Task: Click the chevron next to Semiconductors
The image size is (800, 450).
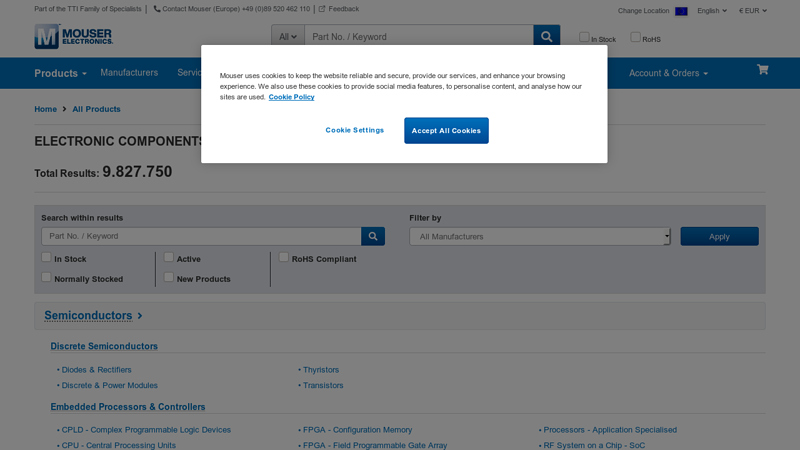Action: [x=140, y=316]
